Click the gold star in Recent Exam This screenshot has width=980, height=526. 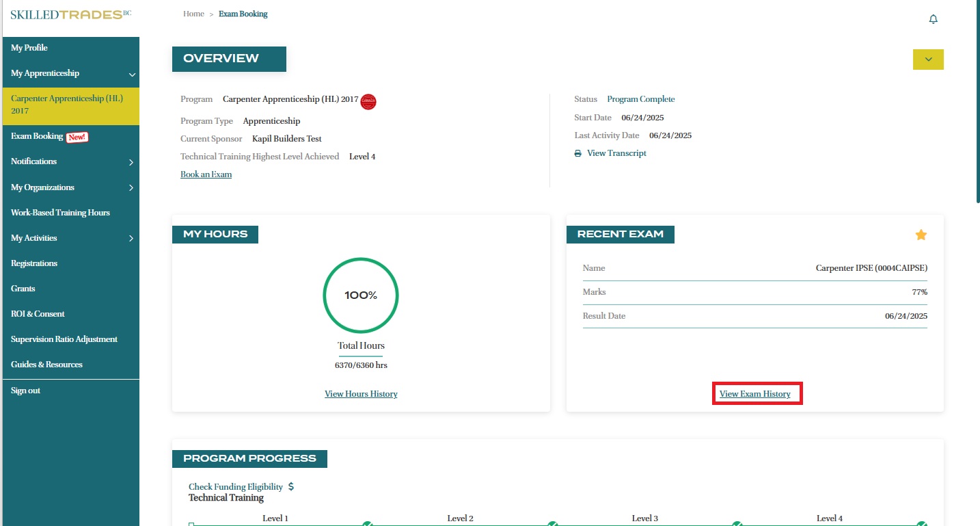(x=921, y=235)
